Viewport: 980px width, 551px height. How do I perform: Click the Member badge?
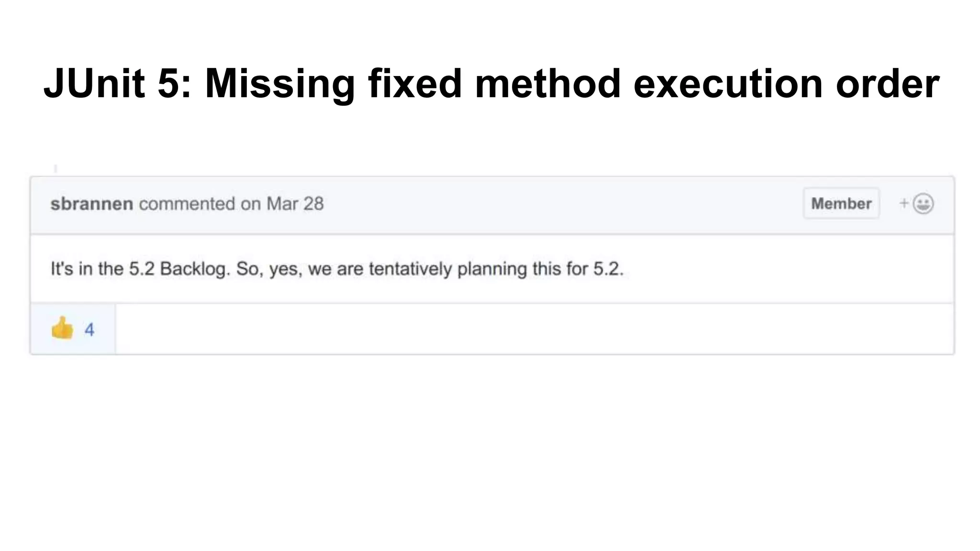841,204
